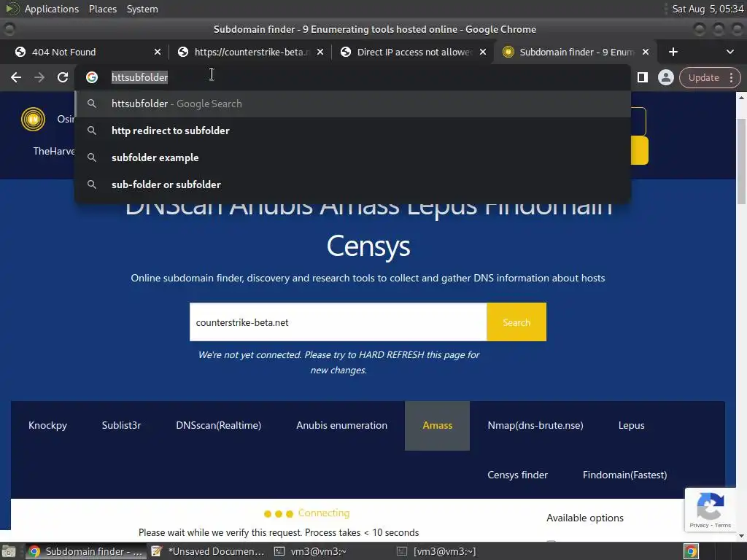Click the address bar text httsubfolder
This screenshot has height=560, width=747.
pyautogui.click(x=139, y=77)
